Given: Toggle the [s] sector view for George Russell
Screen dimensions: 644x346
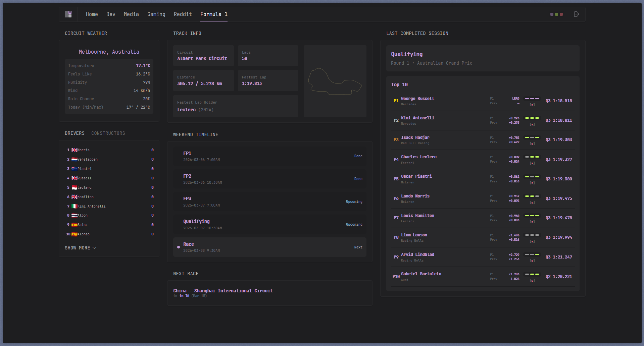Looking at the screenshot, I should coord(532,105).
